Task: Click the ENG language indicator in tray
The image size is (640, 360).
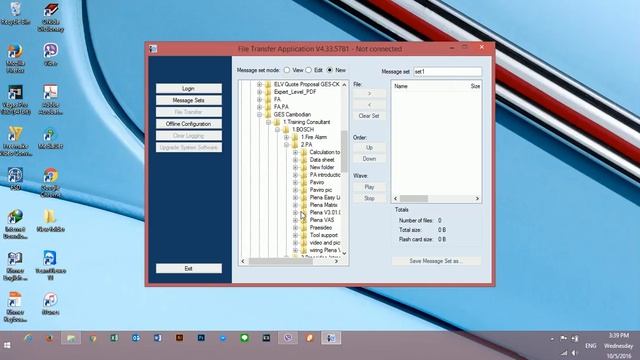Action: pos(590,346)
